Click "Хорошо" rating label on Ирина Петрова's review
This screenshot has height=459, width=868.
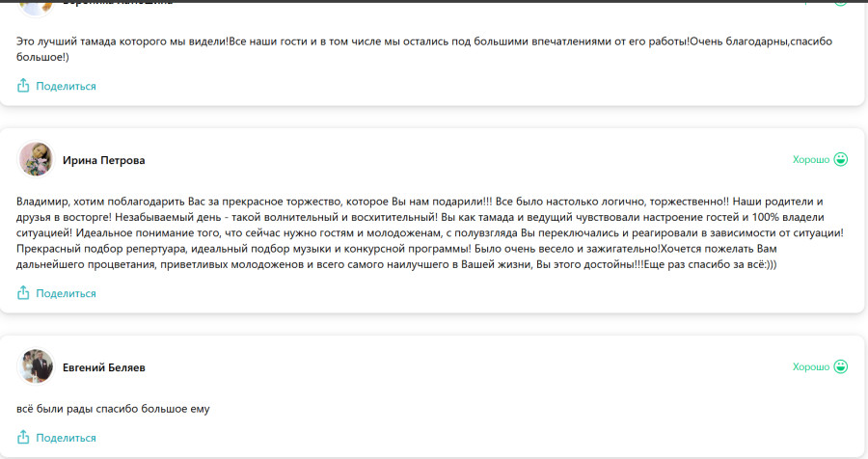coord(810,159)
